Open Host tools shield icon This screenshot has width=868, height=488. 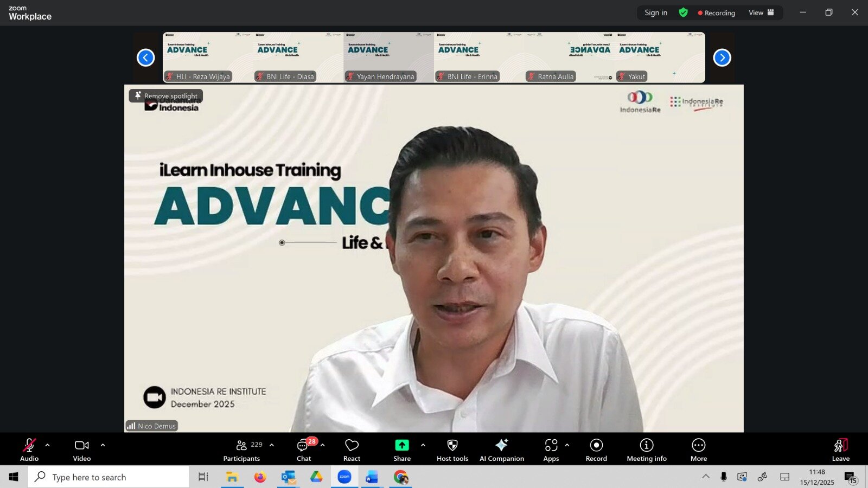point(452,450)
